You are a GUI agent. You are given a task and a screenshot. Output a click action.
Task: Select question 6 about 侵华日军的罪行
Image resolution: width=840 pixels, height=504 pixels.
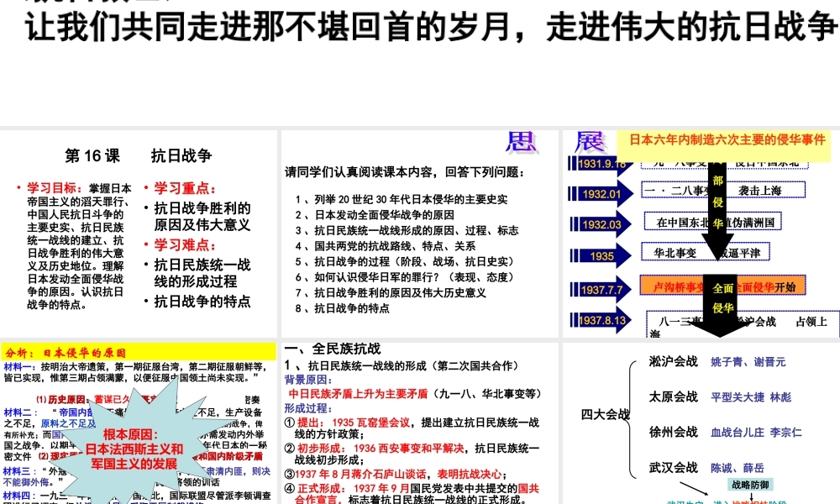point(406,277)
